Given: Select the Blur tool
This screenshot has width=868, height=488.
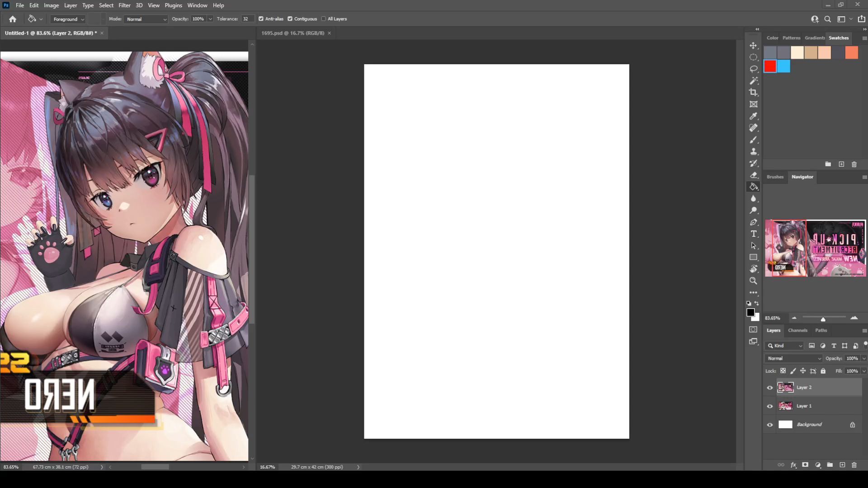Looking at the screenshot, I should [753, 198].
